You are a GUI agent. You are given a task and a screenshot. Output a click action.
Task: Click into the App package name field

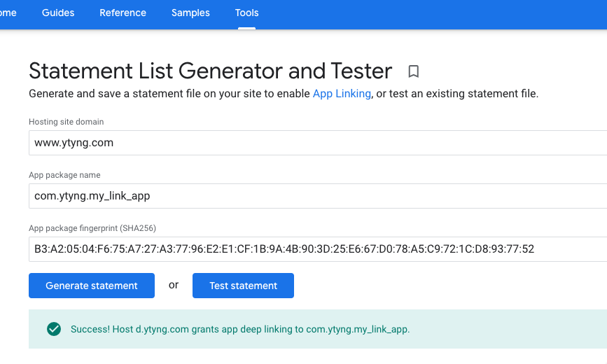(315, 196)
